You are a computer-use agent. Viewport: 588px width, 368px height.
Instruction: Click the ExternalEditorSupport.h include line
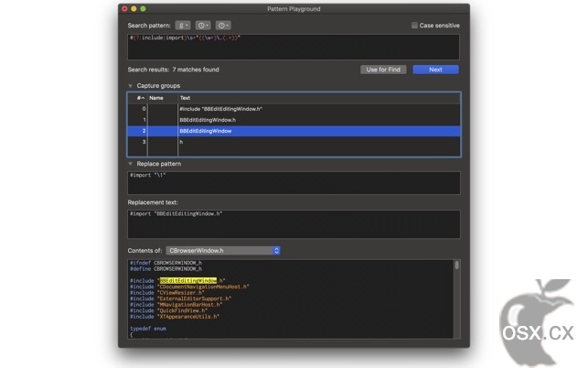[180, 298]
